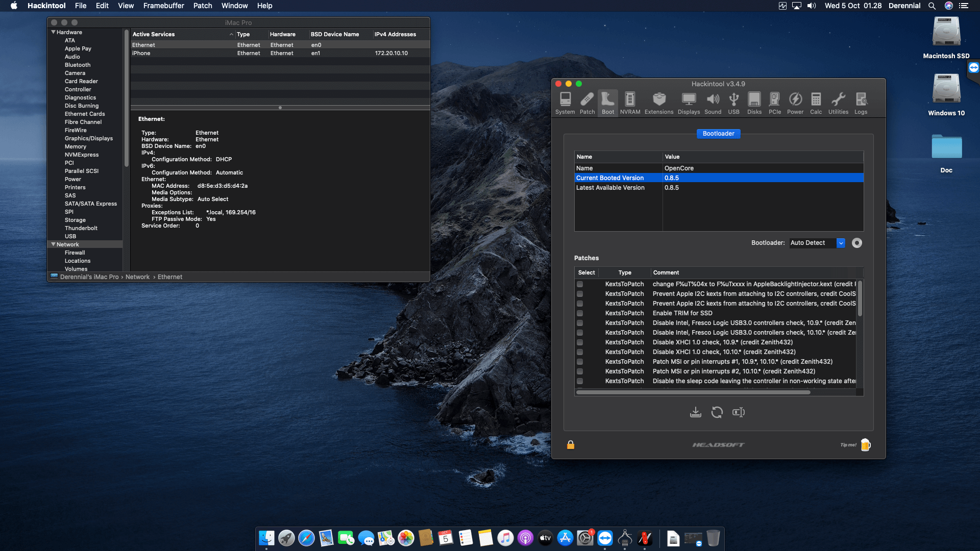View the Displays section
This screenshot has height=551, width=980.
coord(689,102)
